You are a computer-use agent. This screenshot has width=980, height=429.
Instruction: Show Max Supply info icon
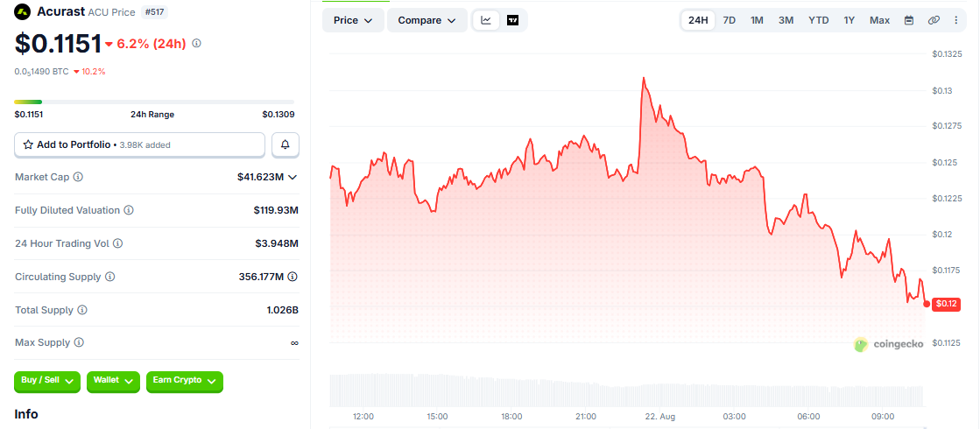(x=79, y=343)
